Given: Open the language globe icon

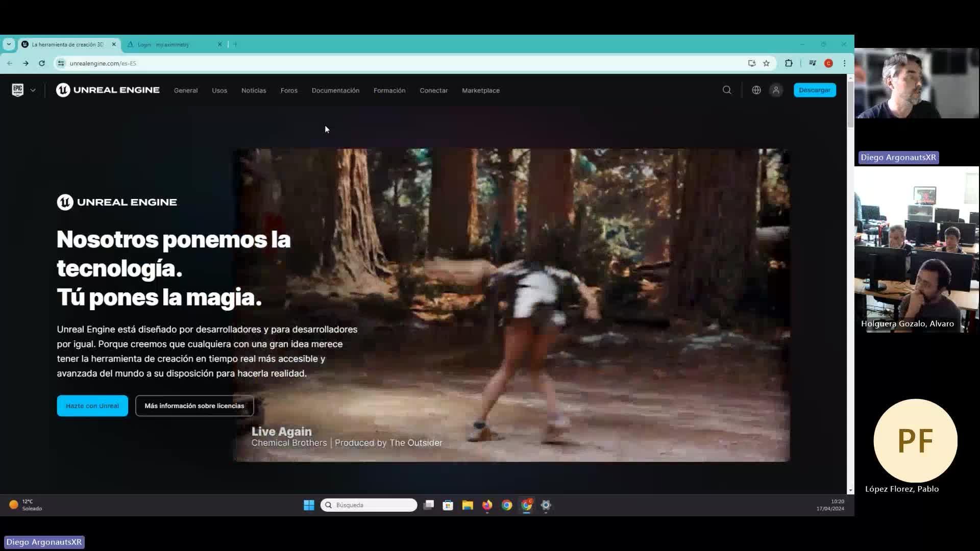Looking at the screenshot, I should point(756,90).
